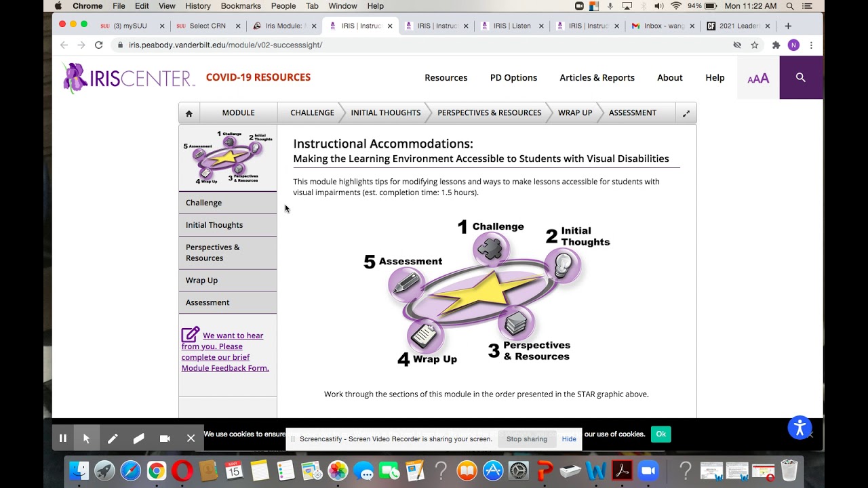Screen dimensions: 868x488
Task: Open Challenge in the sidebar
Action: 228,203
